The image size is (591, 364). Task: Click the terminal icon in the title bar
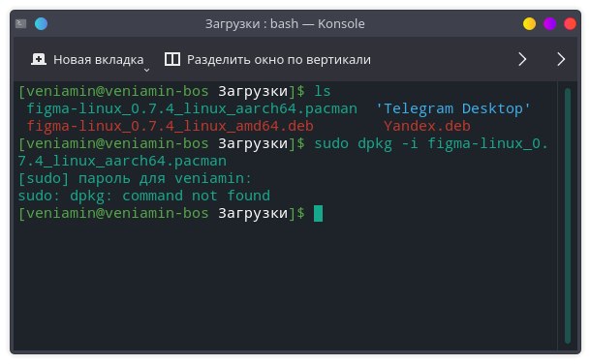[20, 23]
